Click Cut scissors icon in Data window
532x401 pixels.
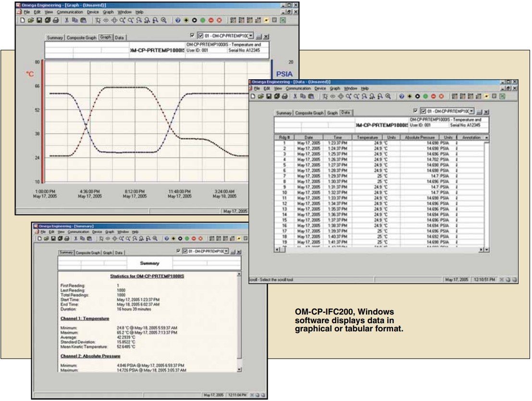pyautogui.click(x=295, y=97)
